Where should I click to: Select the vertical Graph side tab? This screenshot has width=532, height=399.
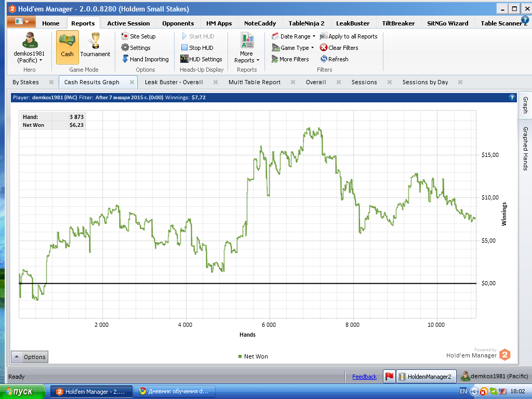coord(525,105)
